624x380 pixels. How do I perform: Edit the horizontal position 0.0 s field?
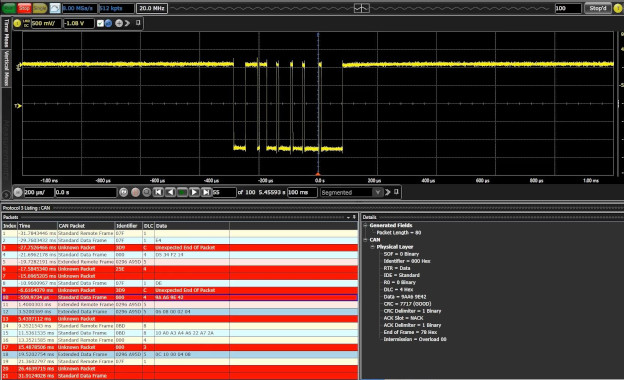tap(85, 193)
